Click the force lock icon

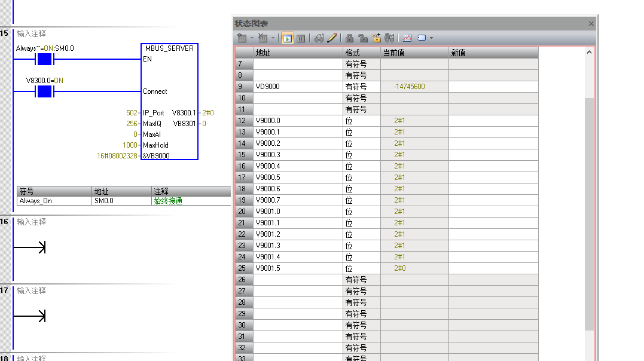pyautogui.click(x=350, y=38)
